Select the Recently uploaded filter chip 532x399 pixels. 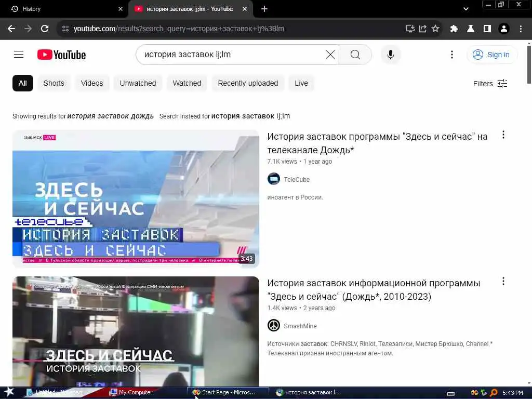pos(248,83)
